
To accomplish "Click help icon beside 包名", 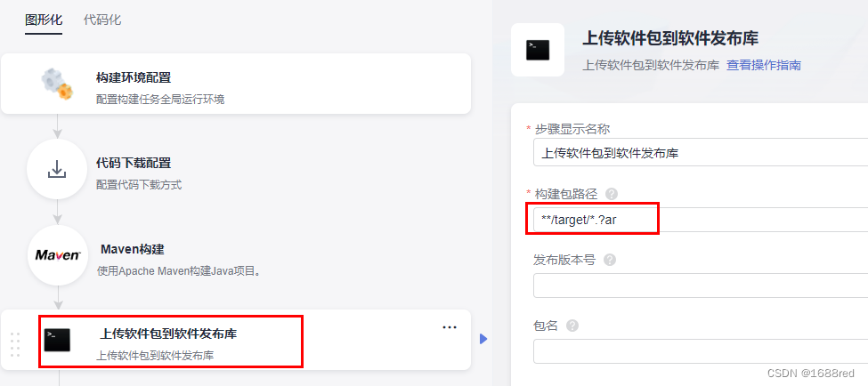I will point(572,326).
